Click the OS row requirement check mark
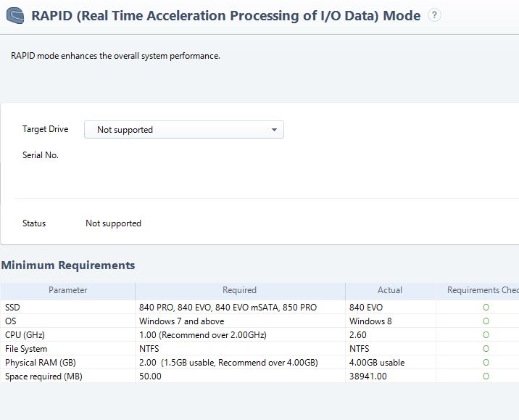The width and height of the screenshot is (519, 420). point(486,321)
